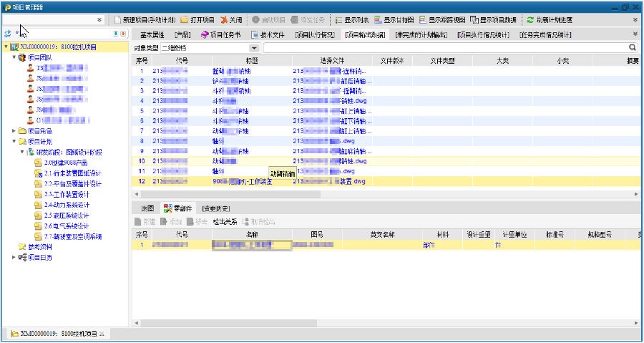Collapse the 项目团队 tree node
This screenshot has height=343, width=644.
click(14, 57)
